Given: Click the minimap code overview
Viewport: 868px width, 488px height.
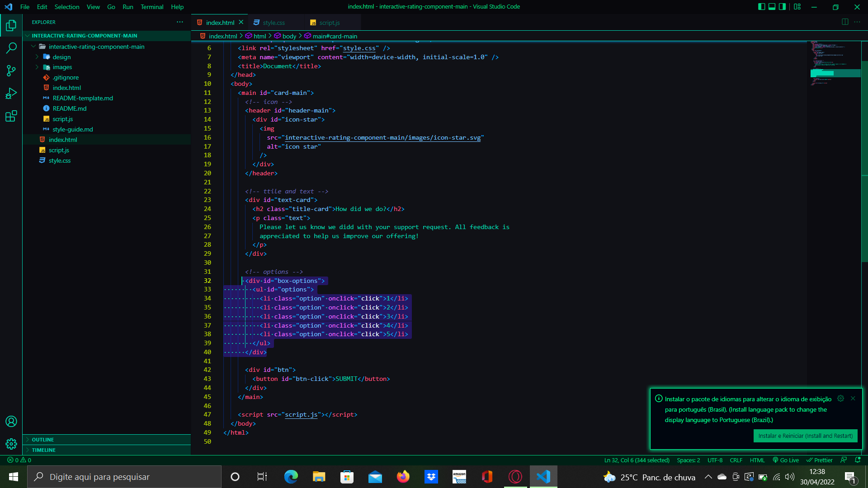Looking at the screenshot, I should (x=835, y=63).
